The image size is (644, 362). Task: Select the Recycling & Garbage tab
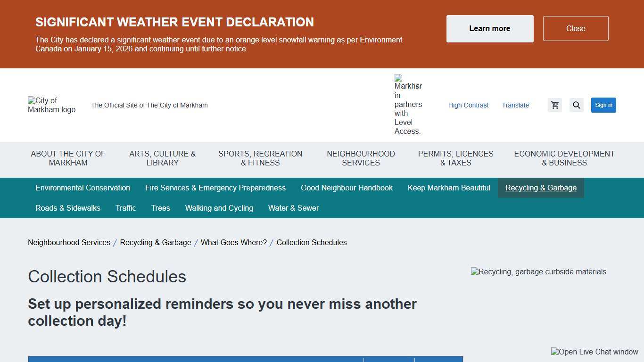coord(541,188)
